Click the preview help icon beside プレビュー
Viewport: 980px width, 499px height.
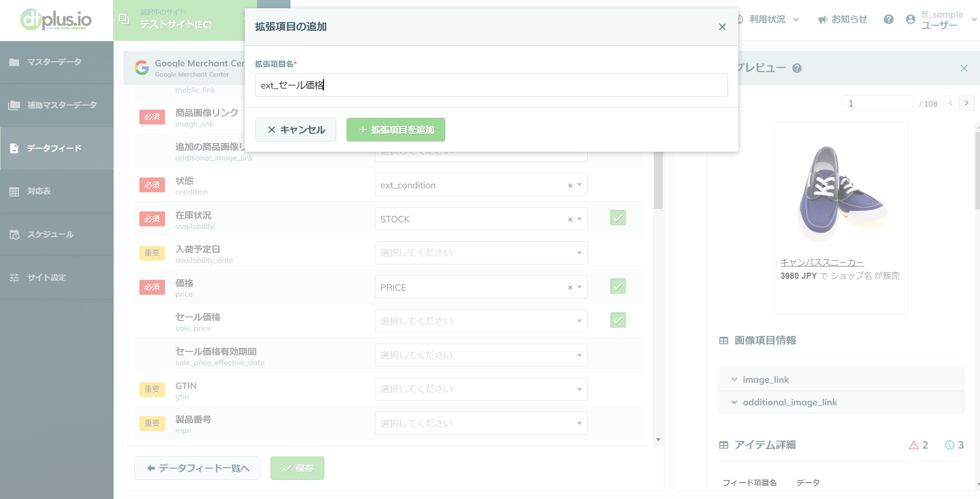797,68
